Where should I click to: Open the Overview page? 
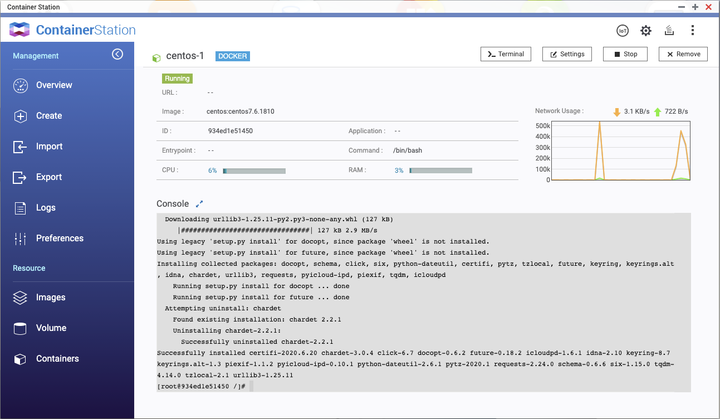coord(54,85)
